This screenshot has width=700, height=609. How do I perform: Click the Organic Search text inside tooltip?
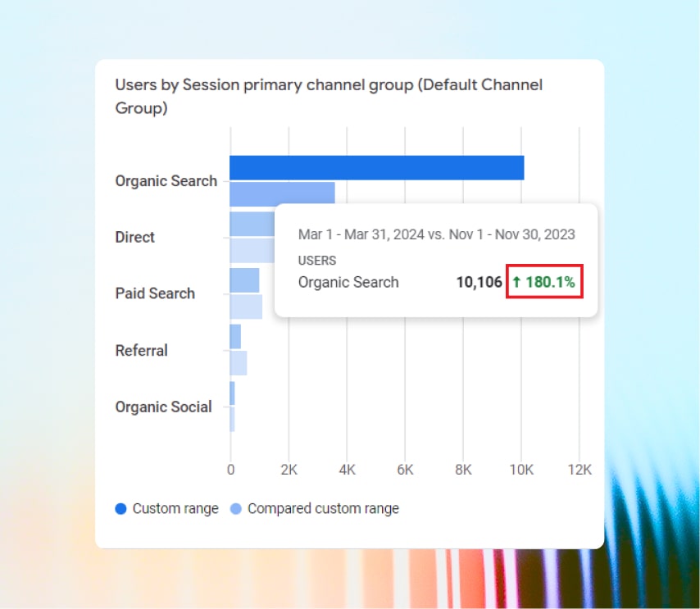[x=348, y=283]
